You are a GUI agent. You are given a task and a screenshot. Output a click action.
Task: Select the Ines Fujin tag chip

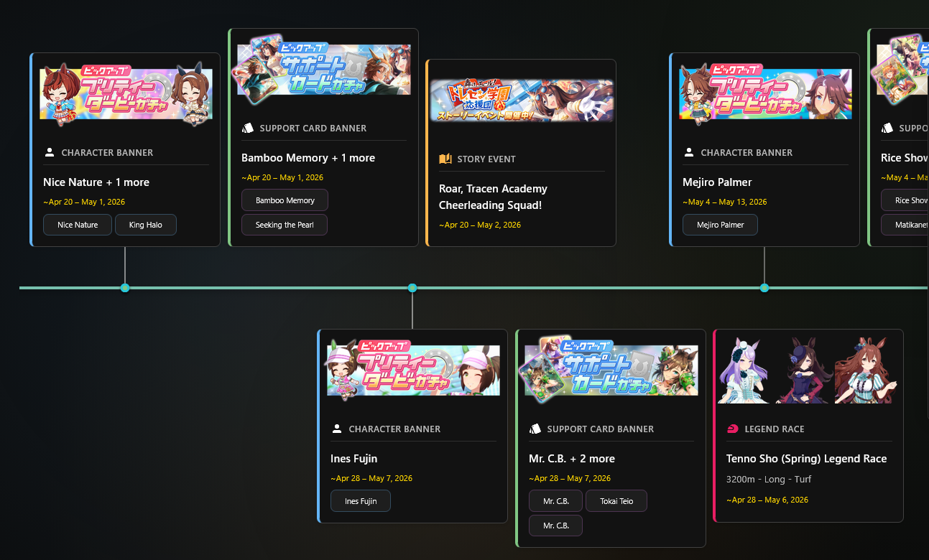[x=361, y=501]
